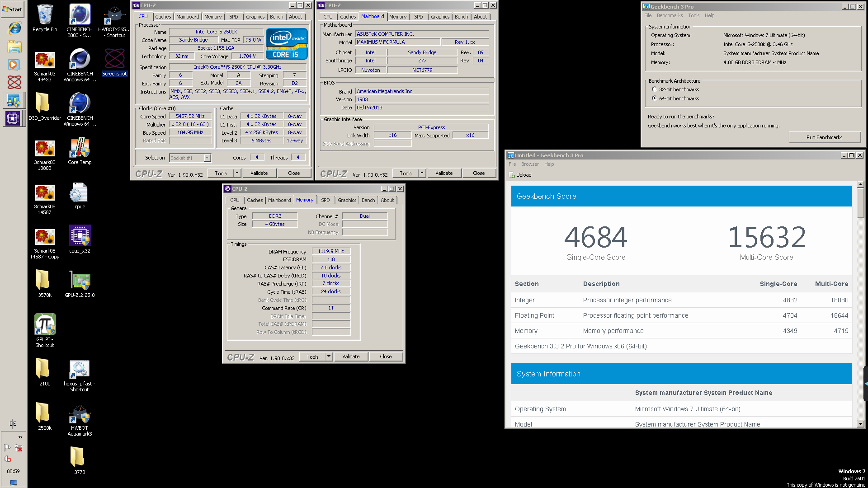Image resolution: width=868 pixels, height=488 pixels.
Task: Launch hexus_pifast Shortcut icon
Action: click(80, 376)
